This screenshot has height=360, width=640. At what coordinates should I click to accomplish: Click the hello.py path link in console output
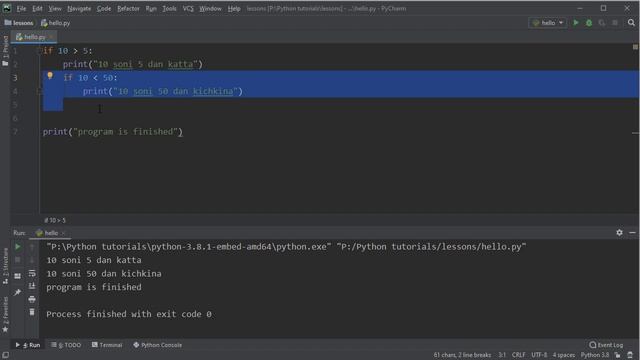(x=431, y=247)
